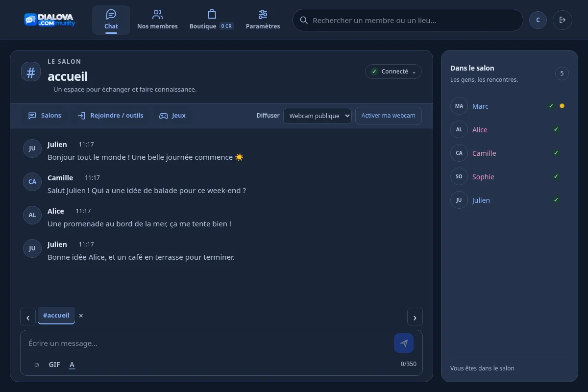Open the Webcam publique dropdown
The height and width of the screenshot is (392, 588).
click(318, 116)
